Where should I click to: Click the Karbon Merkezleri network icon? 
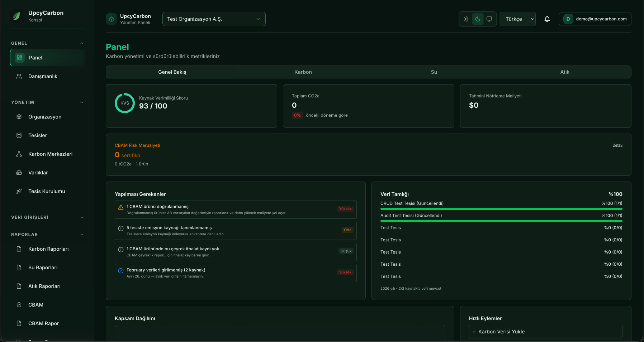click(x=19, y=154)
